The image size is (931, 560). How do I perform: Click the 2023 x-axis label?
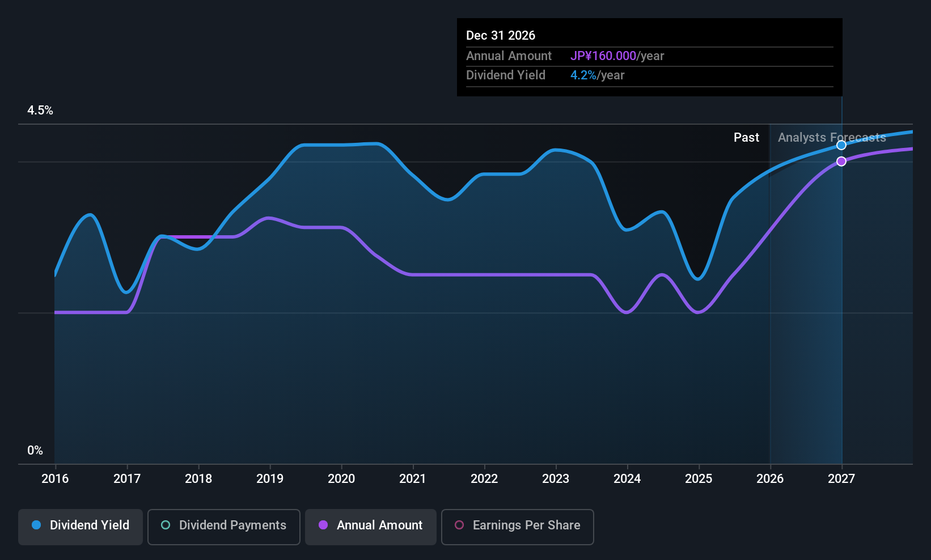point(556,479)
